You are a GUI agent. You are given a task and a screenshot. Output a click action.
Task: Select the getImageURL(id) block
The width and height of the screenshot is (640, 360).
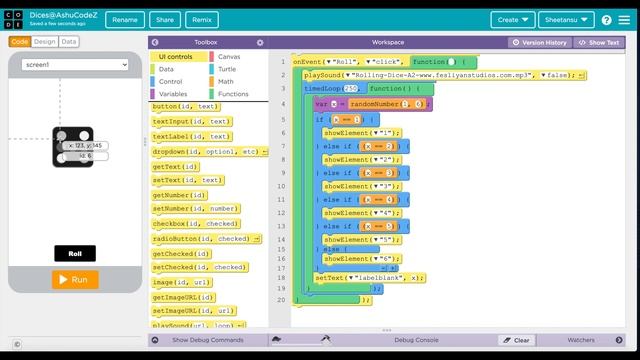click(183, 298)
